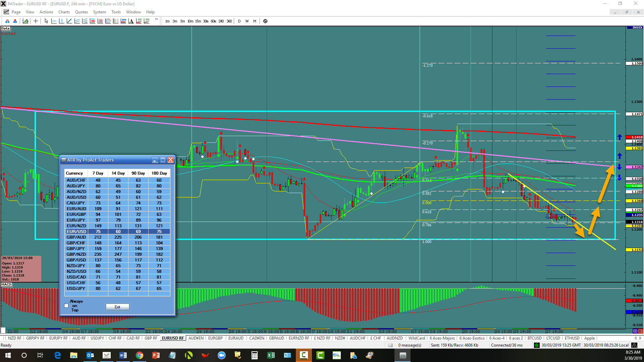Switch chart to 15m timeframe
Viewport: 644px width, 362px height.
coord(198,21)
